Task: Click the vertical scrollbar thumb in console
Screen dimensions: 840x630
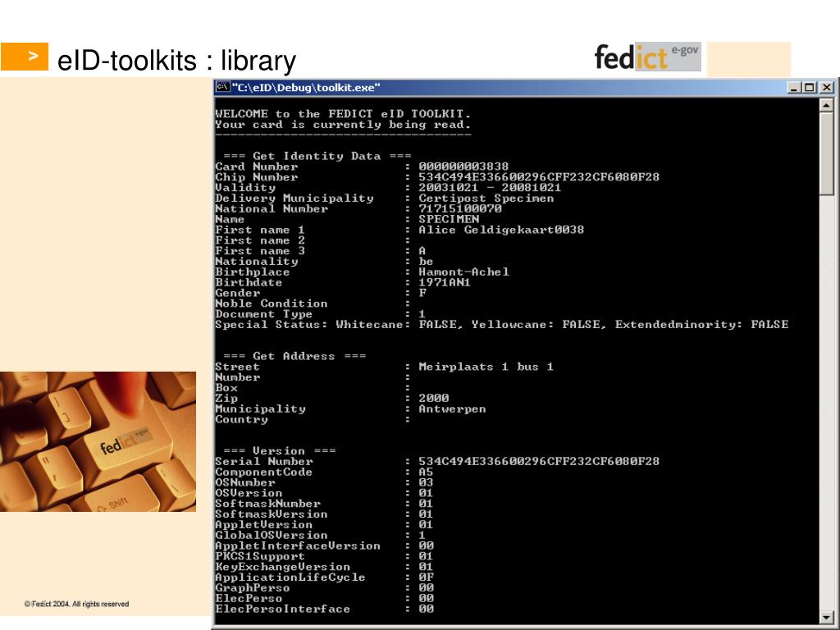Action: tap(827, 153)
